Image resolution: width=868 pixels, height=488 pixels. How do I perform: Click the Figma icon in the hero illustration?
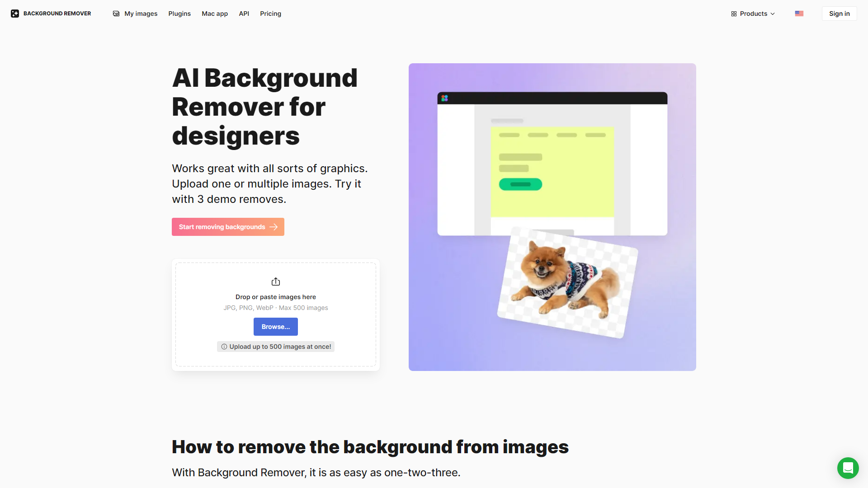tap(445, 98)
